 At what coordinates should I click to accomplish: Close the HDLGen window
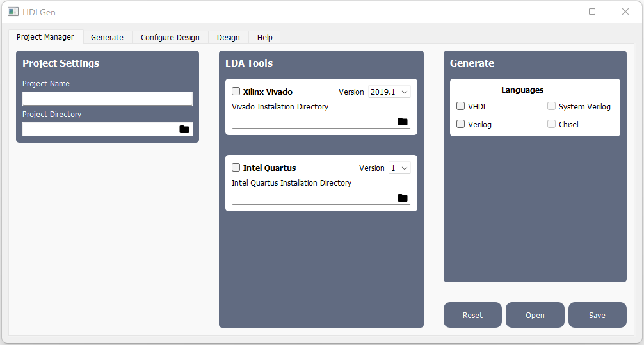tap(625, 12)
